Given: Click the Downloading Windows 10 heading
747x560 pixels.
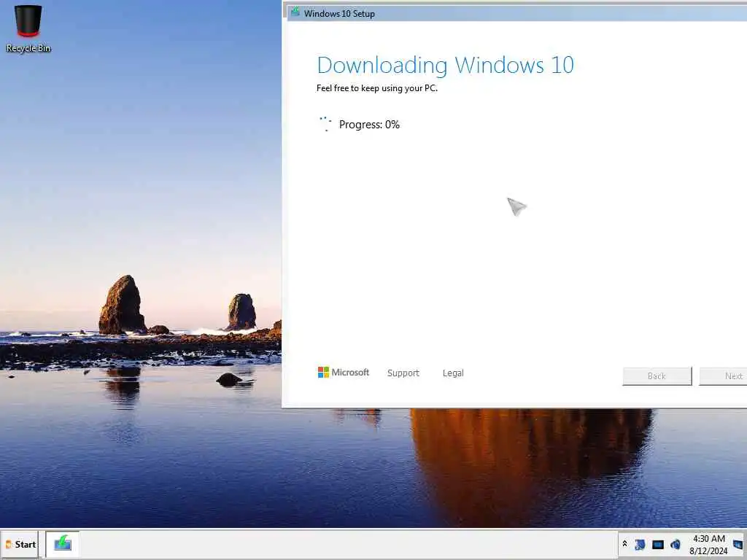Looking at the screenshot, I should 446,65.
